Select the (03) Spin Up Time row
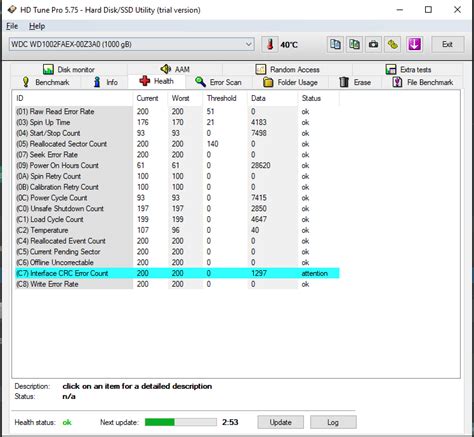The width and height of the screenshot is (474, 437). (x=177, y=122)
